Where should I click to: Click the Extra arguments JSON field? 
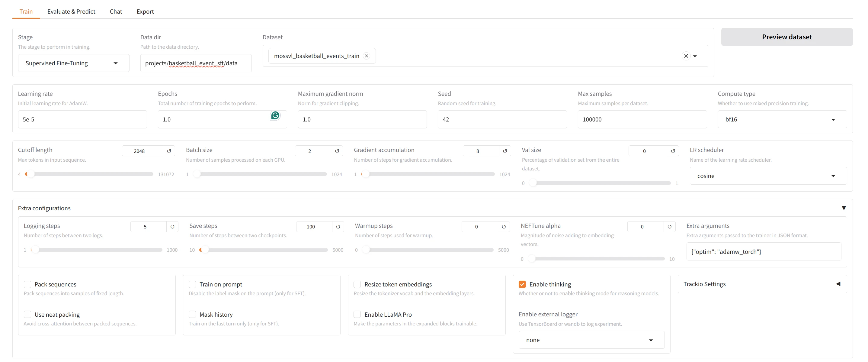click(x=764, y=251)
